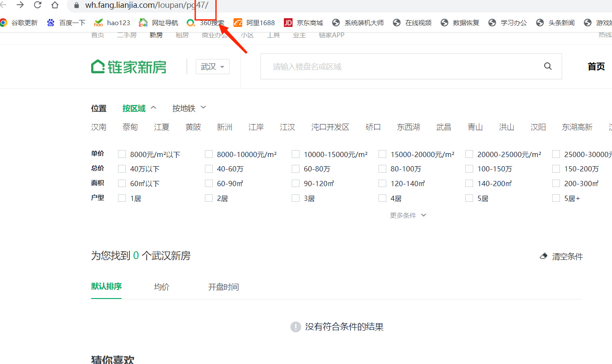
Task: Open the 京东商城 bookmark
Action: pyautogui.click(x=303, y=23)
